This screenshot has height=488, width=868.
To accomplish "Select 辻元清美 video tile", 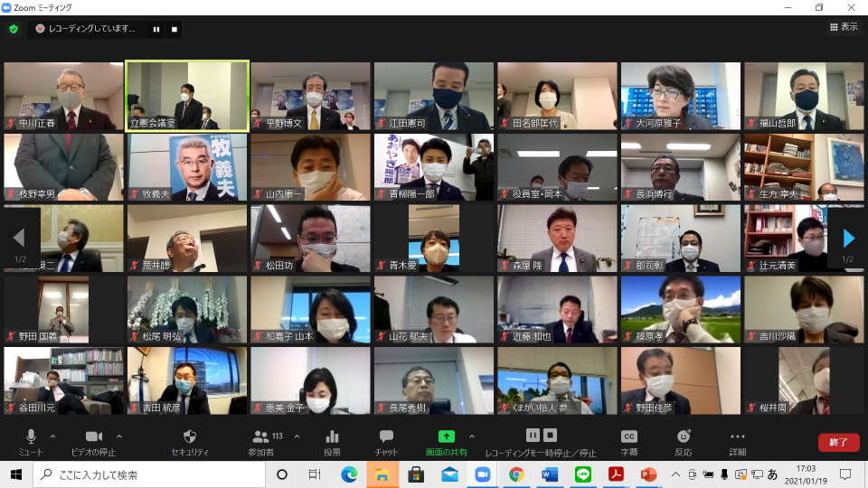I will (x=804, y=239).
